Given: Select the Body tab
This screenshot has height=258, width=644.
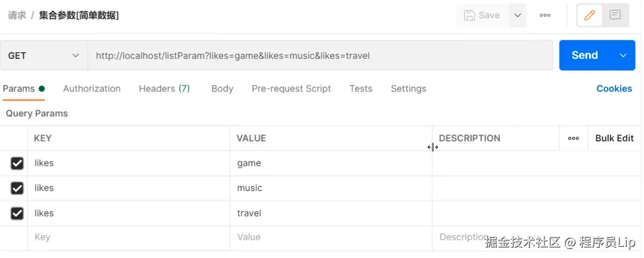Looking at the screenshot, I should [x=222, y=89].
